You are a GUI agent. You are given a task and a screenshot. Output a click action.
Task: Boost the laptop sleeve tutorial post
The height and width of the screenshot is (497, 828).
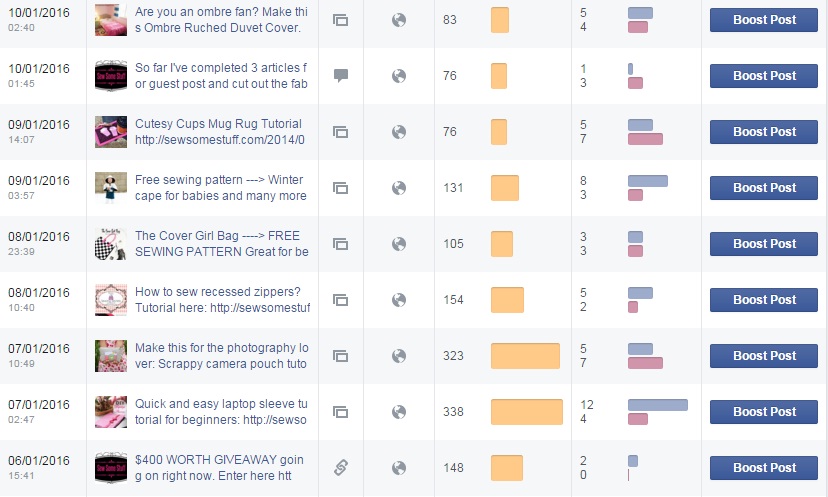click(764, 412)
